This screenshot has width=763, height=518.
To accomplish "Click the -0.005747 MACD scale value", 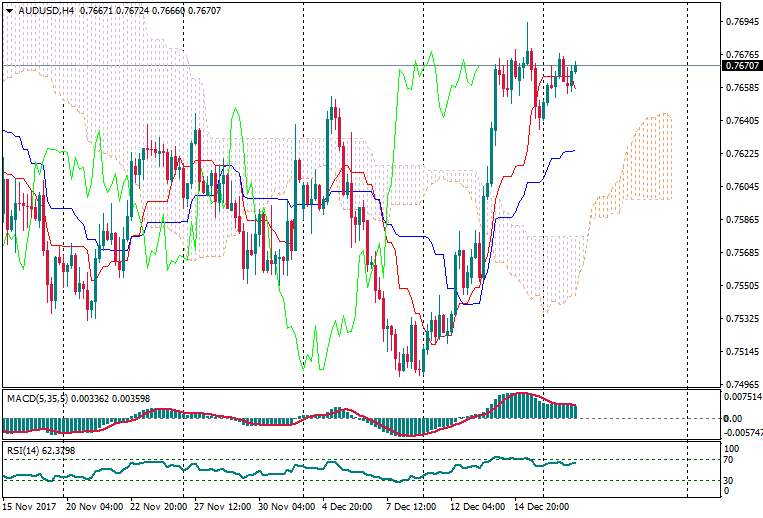I will click(741, 433).
